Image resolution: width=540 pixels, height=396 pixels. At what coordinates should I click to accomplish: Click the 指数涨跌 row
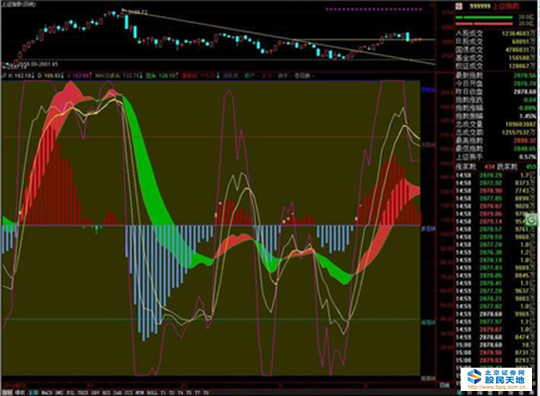[496, 100]
